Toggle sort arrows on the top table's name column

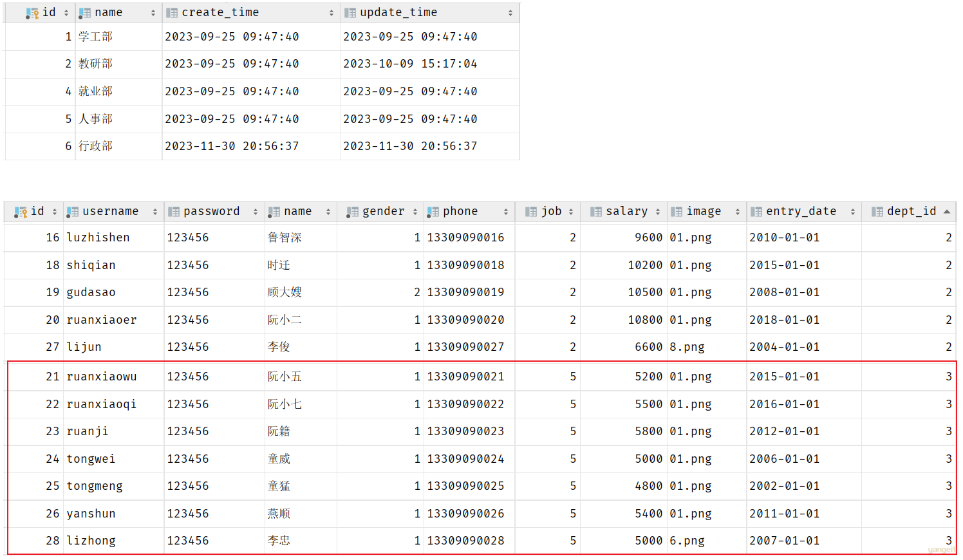(x=153, y=13)
